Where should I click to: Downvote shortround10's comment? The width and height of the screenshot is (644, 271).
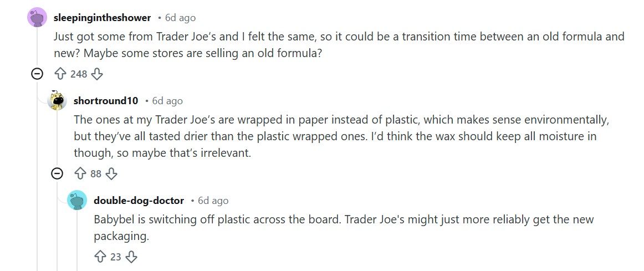111,173
